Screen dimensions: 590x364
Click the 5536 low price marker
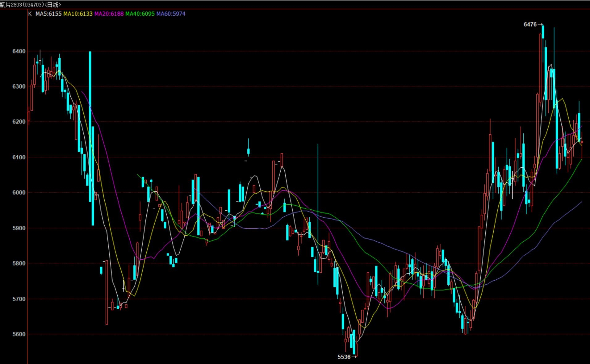tap(344, 357)
